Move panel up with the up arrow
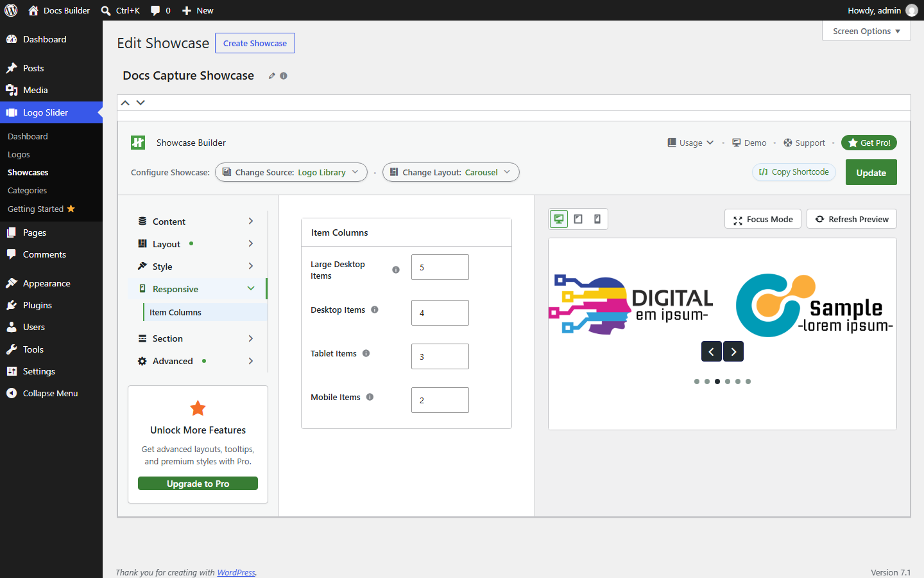This screenshot has width=924, height=578. click(126, 103)
